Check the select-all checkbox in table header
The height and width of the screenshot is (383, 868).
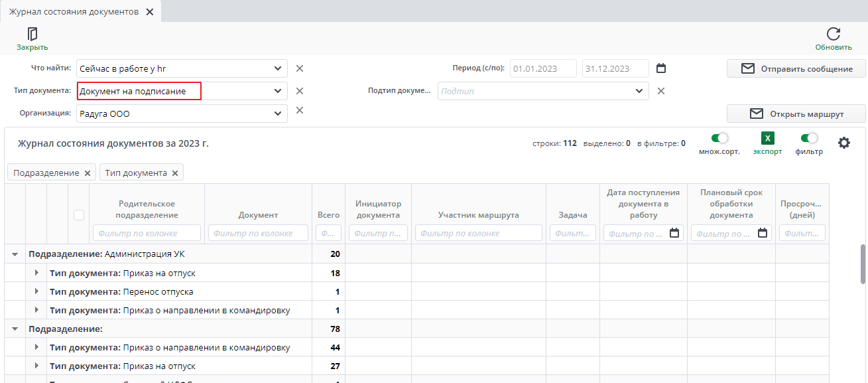click(79, 215)
